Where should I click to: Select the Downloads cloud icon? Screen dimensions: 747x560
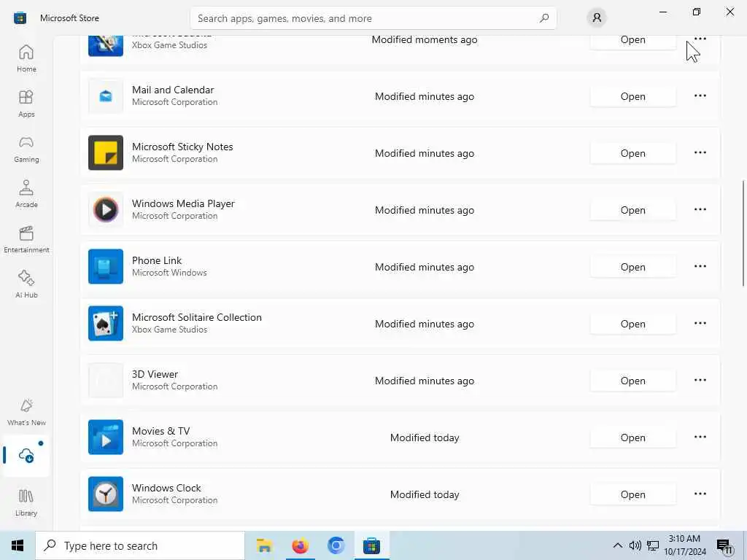click(x=26, y=456)
